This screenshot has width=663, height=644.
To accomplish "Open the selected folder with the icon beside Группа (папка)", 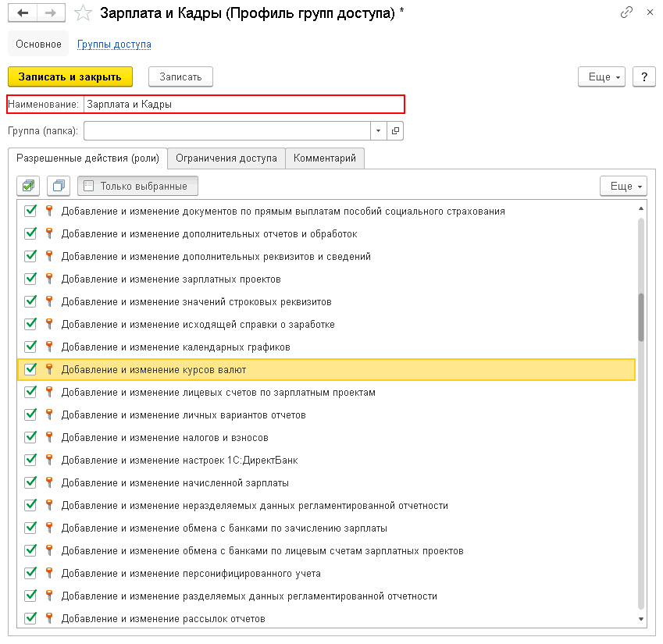I will tap(395, 130).
